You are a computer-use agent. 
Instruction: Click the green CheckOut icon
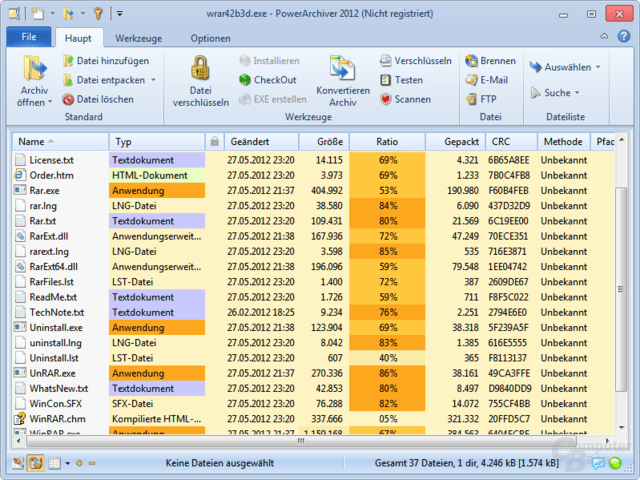244,80
